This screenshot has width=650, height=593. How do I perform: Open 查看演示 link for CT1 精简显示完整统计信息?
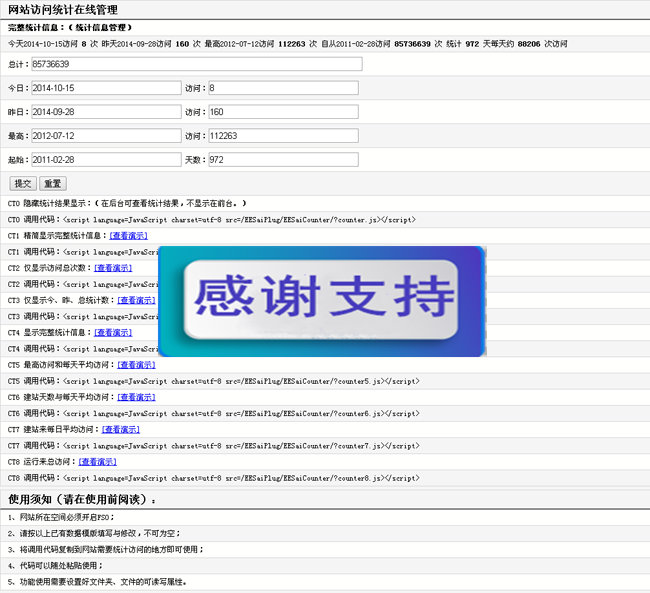(129, 236)
